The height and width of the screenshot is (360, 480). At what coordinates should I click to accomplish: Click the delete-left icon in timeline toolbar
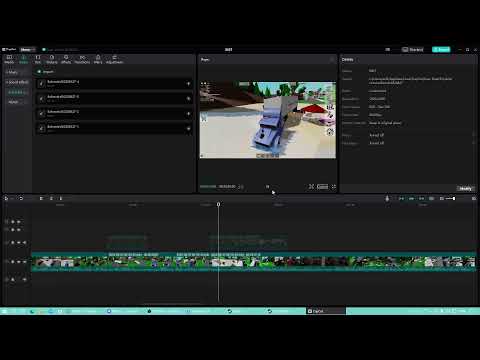pos(51,198)
